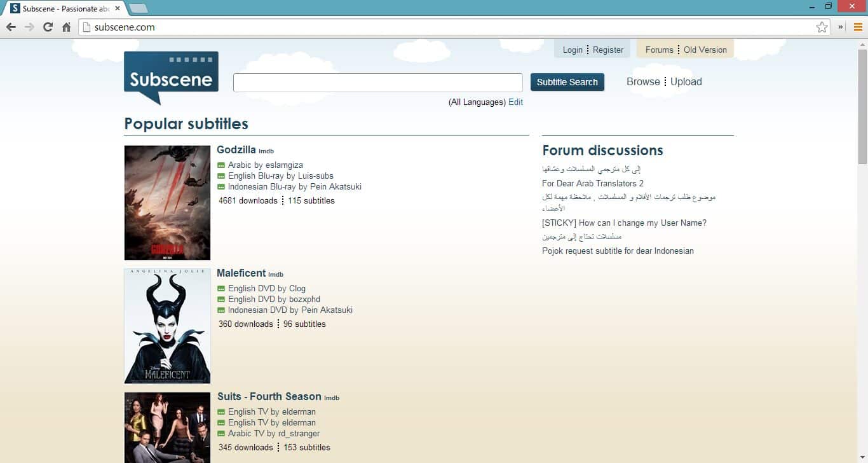Expand the hidden extensions chevron

pos(841,27)
